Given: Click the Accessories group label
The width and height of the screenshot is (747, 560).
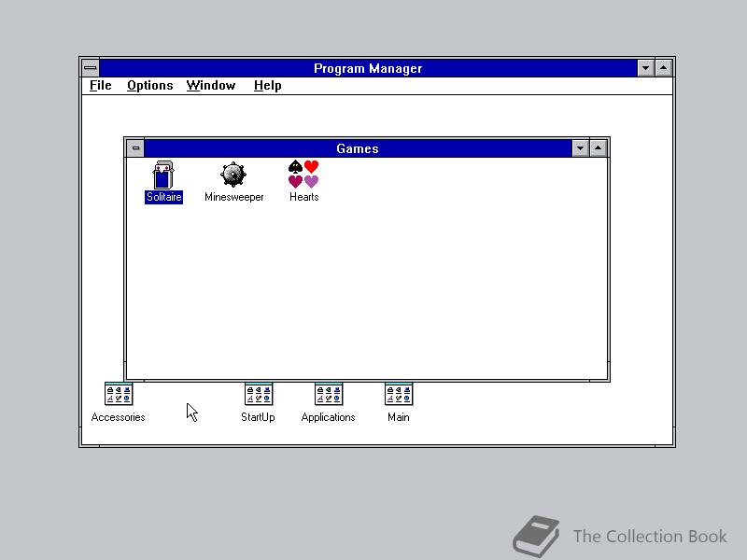Looking at the screenshot, I should click(x=119, y=417).
